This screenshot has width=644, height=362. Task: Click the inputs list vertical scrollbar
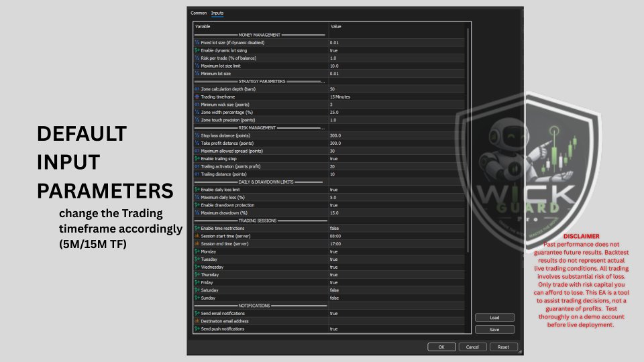(x=468, y=139)
